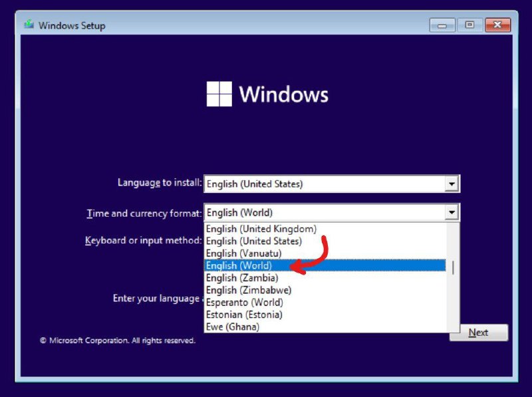Choose English (Zambia) from the list
Screen dimensions: 532x397
[325, 278]
